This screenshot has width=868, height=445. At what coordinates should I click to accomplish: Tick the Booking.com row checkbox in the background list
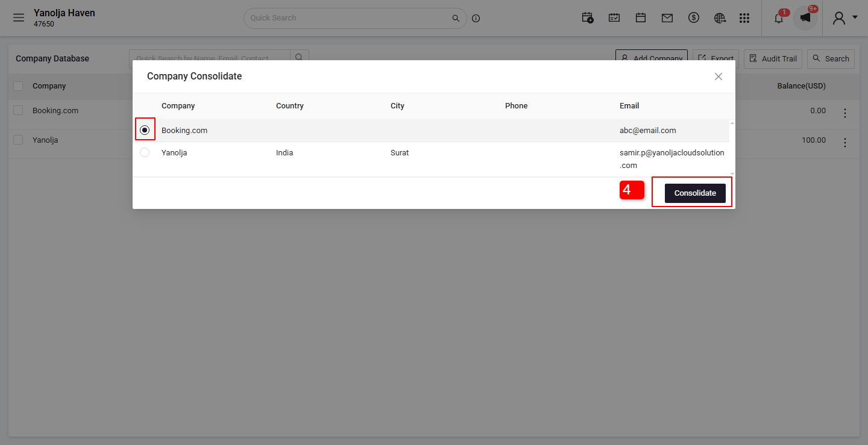(x=18, y=110)
